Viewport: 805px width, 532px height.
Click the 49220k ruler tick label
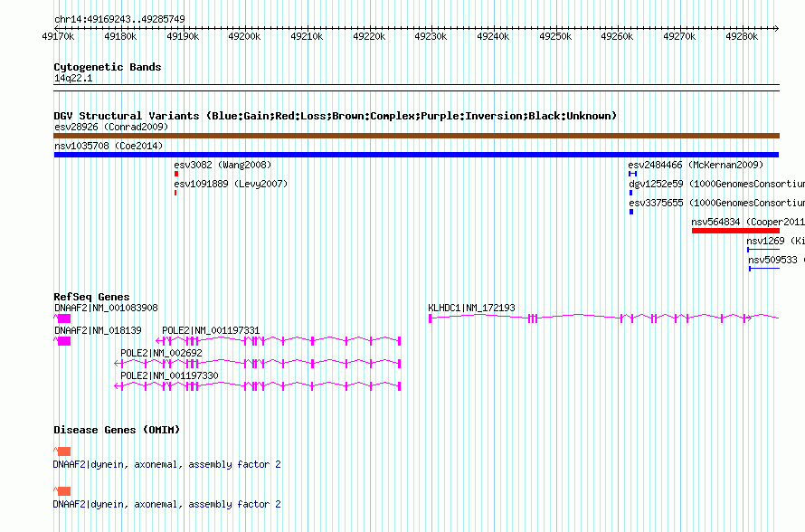click(369, 36)
